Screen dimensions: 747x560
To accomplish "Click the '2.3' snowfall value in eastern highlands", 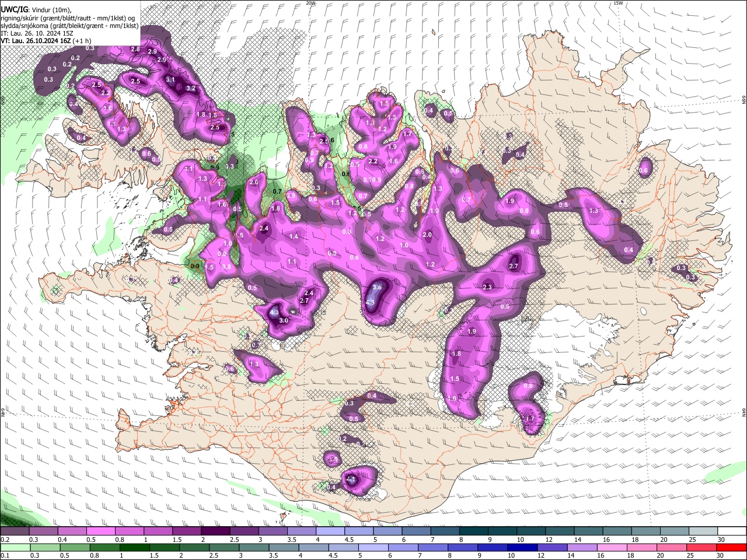I will coord(488,287).
